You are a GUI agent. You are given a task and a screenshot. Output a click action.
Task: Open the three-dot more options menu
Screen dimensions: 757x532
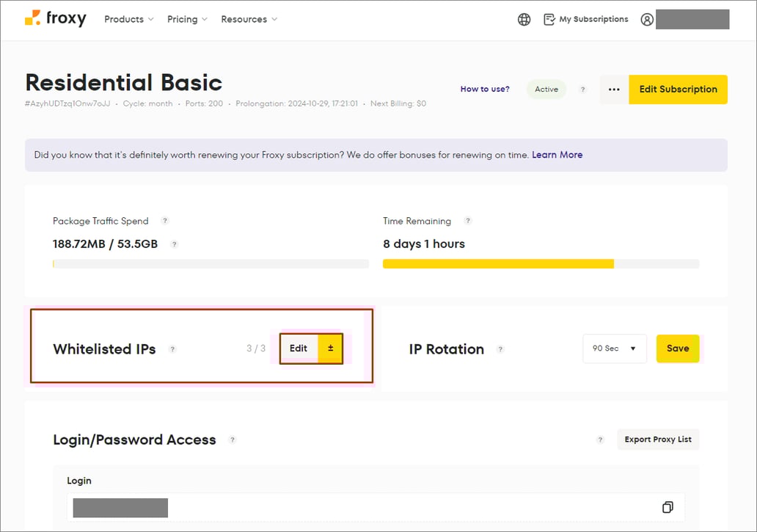[614, 90]
